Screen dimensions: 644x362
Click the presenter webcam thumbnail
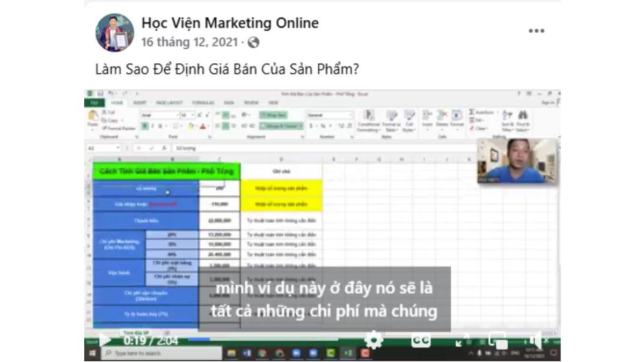point(517,161)
